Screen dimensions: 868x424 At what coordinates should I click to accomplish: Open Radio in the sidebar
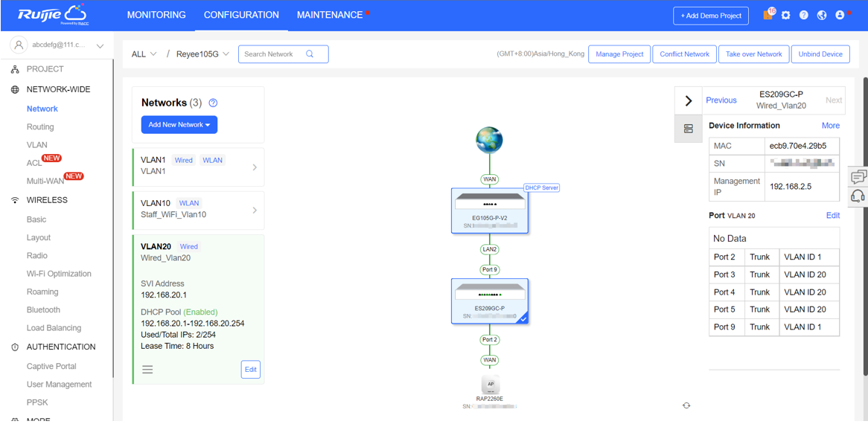[x=37, y=256]
